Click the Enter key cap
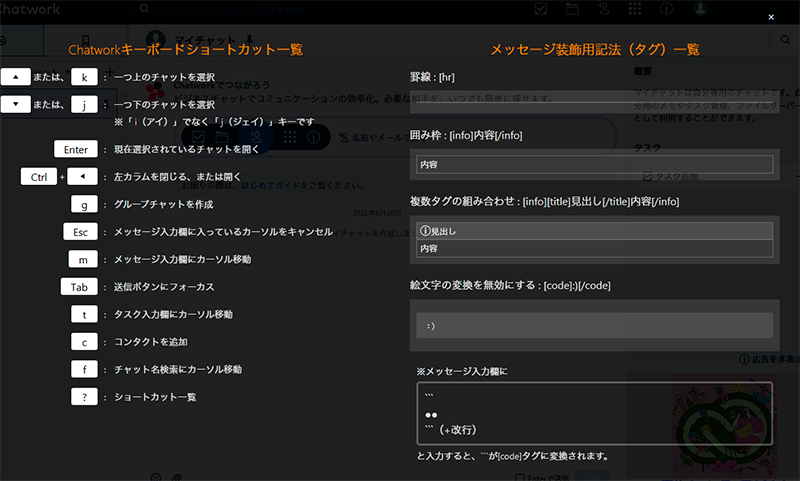The image size is (800, 481). [x=76, y=149]
